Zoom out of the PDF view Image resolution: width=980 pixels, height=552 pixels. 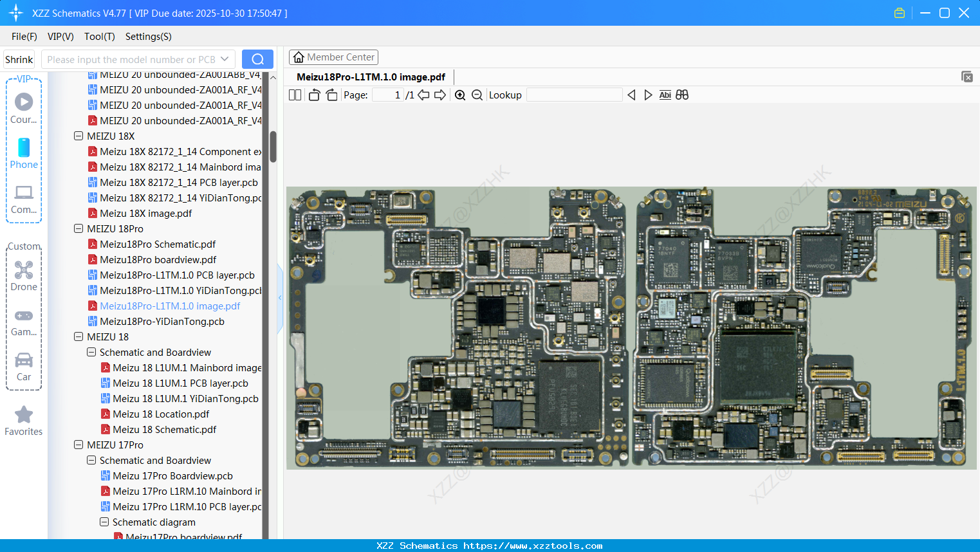point(477,95)
